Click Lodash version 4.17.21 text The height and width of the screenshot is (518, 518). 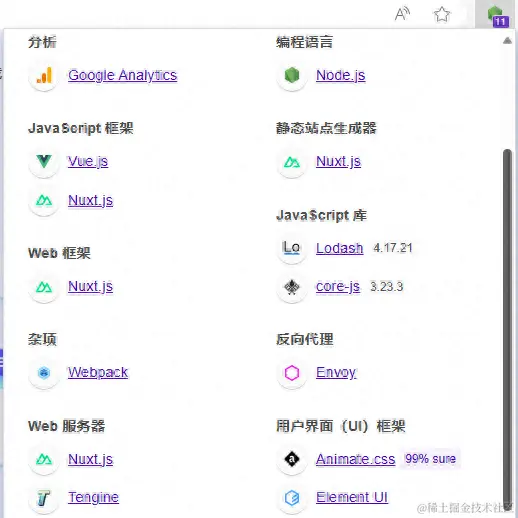click(x=393, y=248)
